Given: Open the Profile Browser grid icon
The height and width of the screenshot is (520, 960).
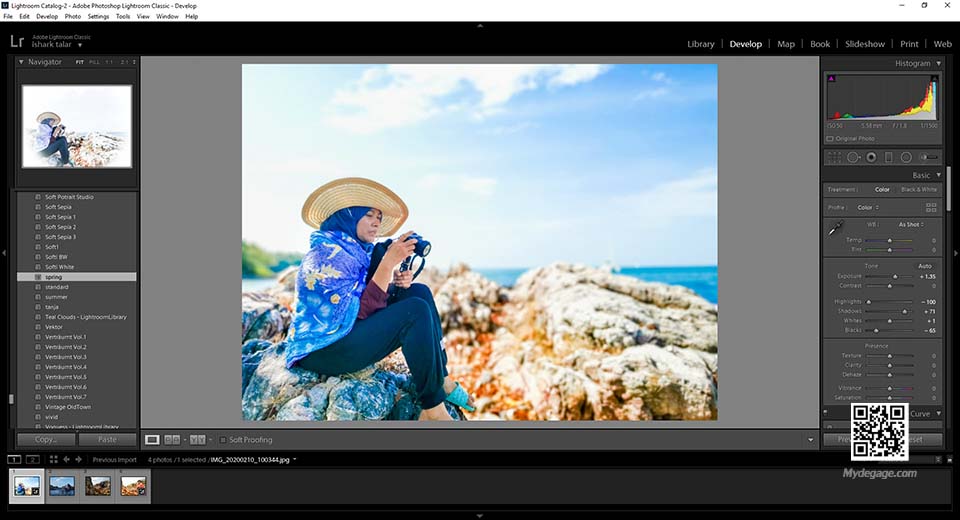Looking at the screenshot, I should tap(931, 208).
